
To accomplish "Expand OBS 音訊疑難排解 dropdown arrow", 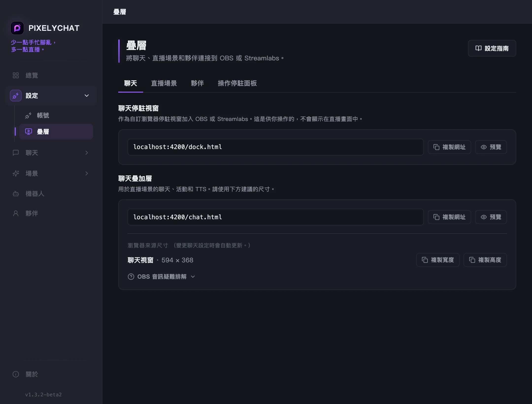I will tap(193, 277).
